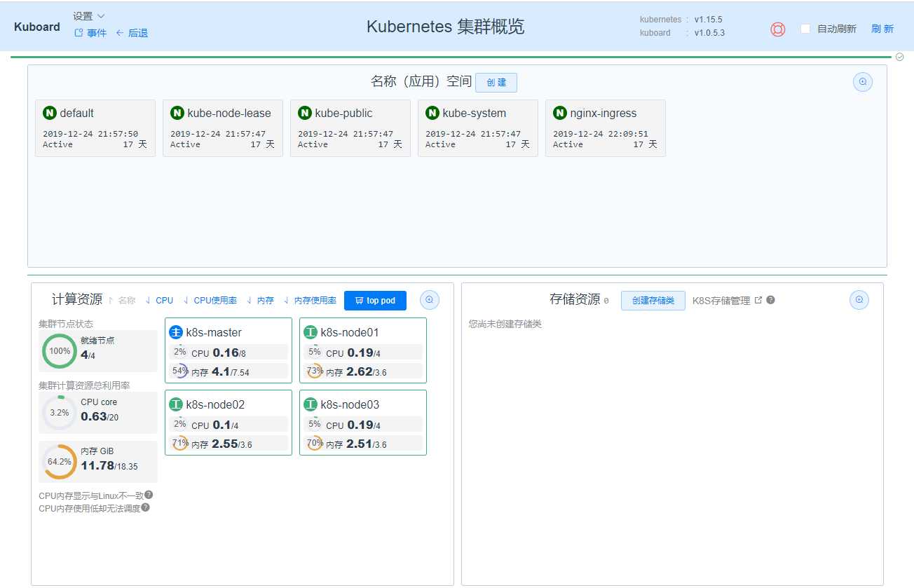Click the question mark after CPU内存使用低知无法调度
The width and height of the screenshot is (914, 588).
point(145,507)
